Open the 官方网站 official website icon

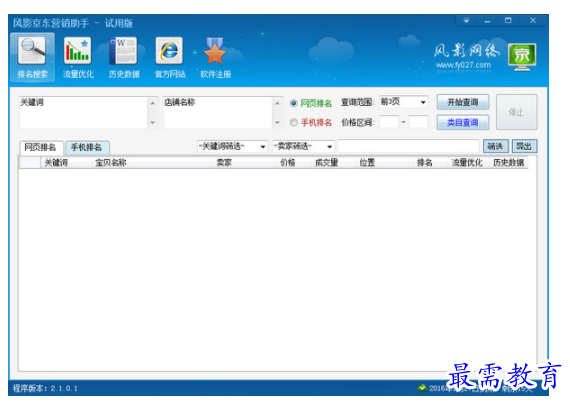click(170, 58)
